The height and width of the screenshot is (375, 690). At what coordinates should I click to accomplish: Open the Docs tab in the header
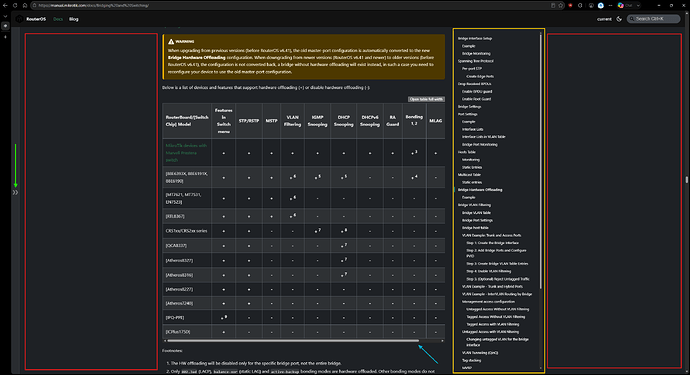tap(58, 19)
